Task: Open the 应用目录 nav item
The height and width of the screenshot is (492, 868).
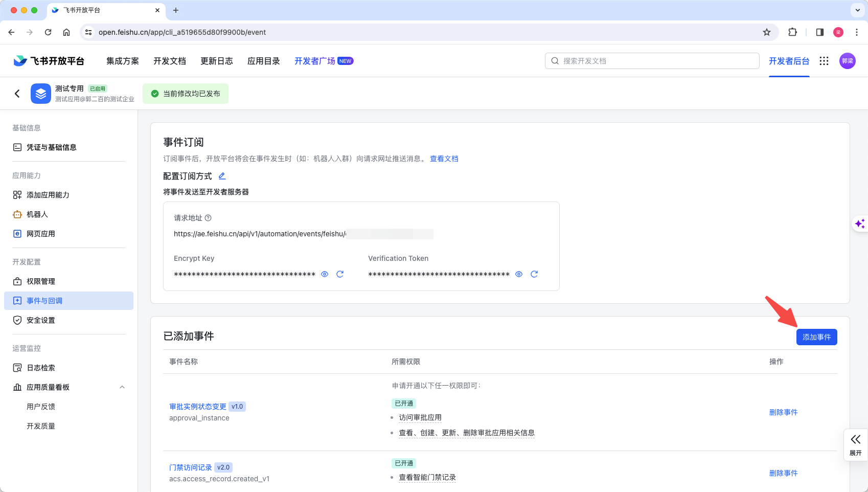Action: (264, 61)
